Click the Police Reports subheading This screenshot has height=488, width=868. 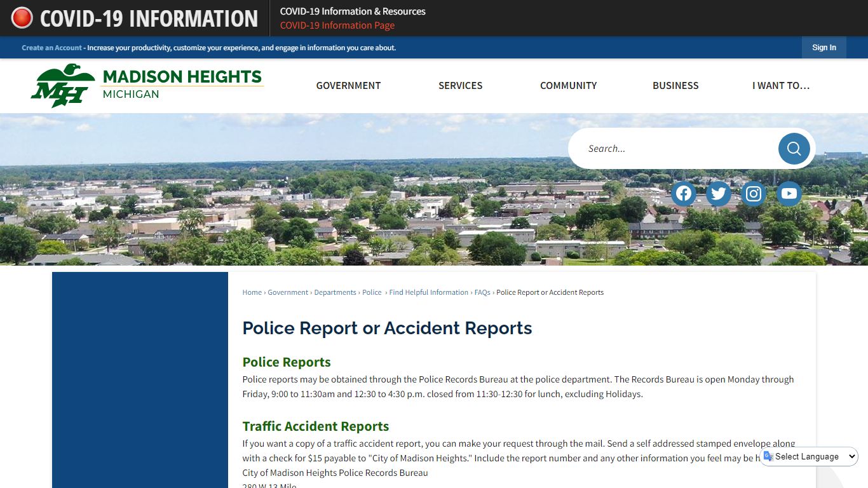(287, 362)
